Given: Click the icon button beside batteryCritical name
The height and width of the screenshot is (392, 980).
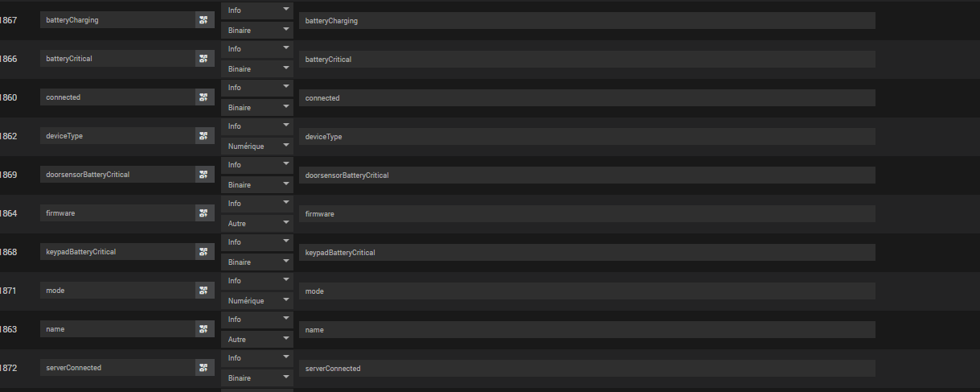Looking at the screenshot, I should 204,59.
